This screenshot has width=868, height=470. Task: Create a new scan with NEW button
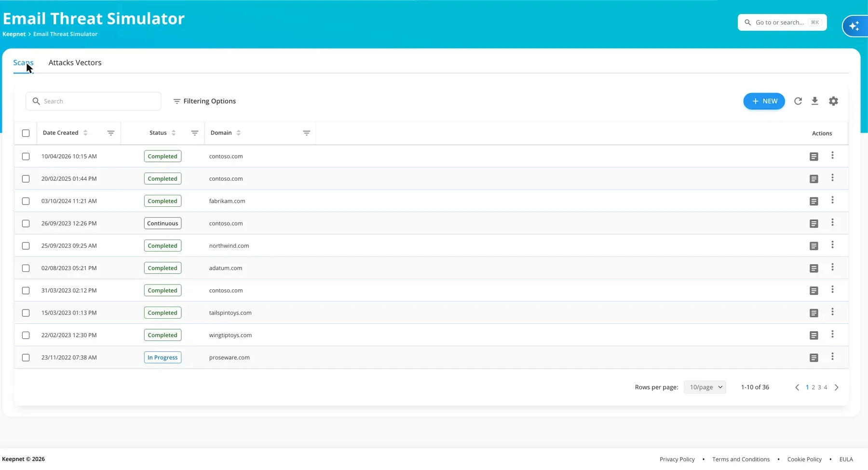(764, 101)
